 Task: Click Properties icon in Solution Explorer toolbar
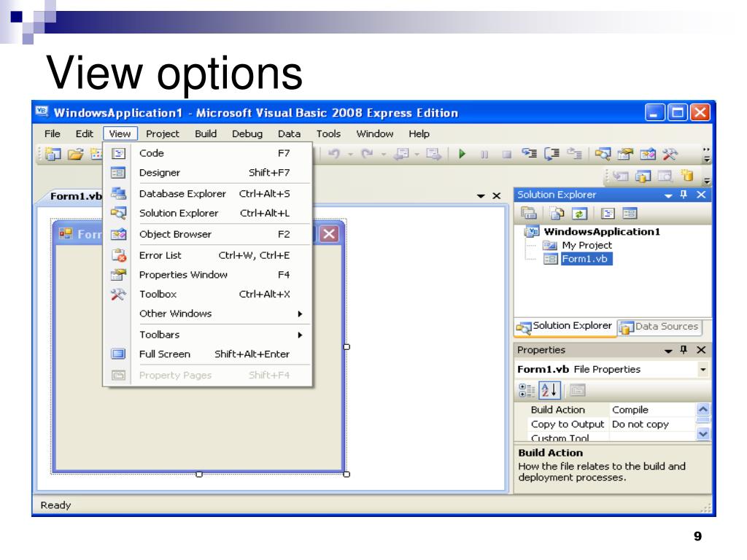pyautogui.click(x=528, y=214)
